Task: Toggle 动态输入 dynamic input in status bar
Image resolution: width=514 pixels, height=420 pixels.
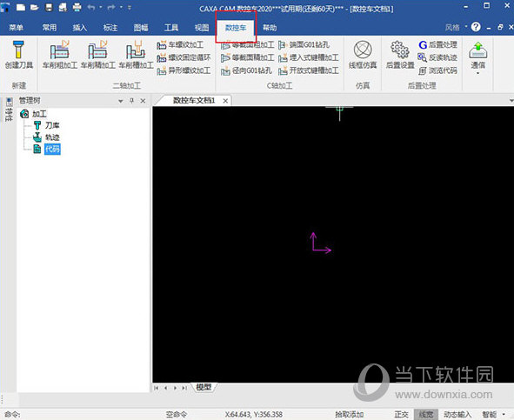Action: 457,415
